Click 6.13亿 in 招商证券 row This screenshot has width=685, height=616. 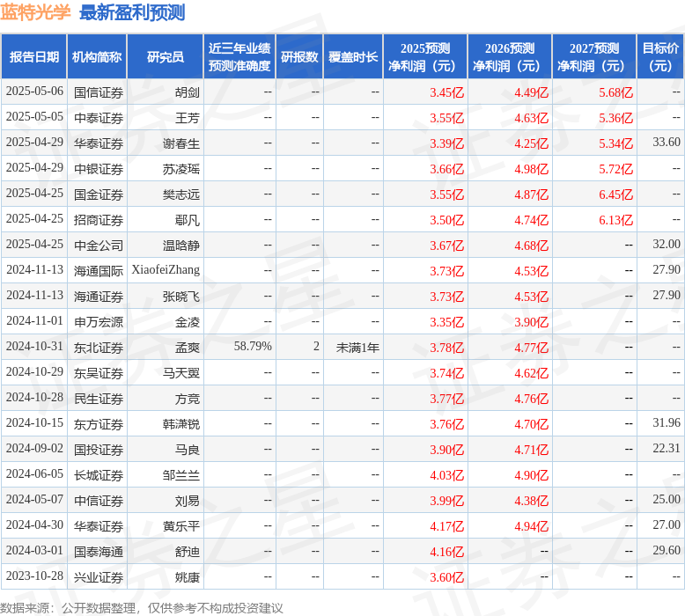pos(615,220)
